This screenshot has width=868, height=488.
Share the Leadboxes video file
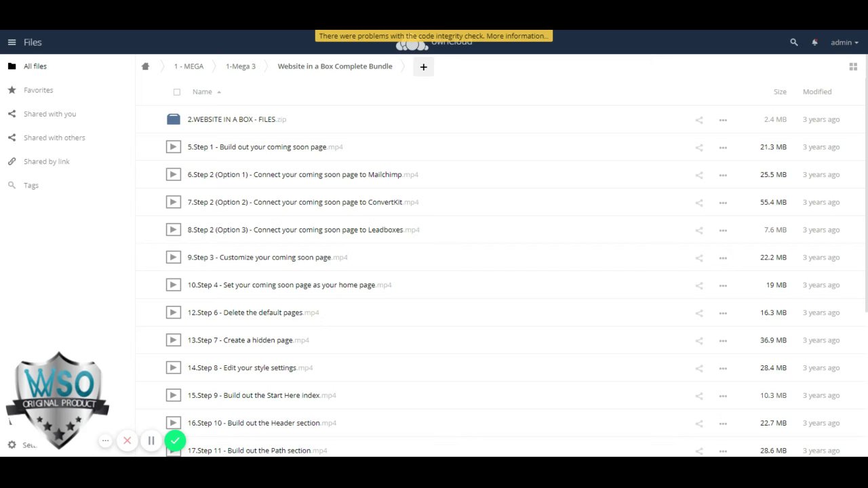[x=698, y=230]
